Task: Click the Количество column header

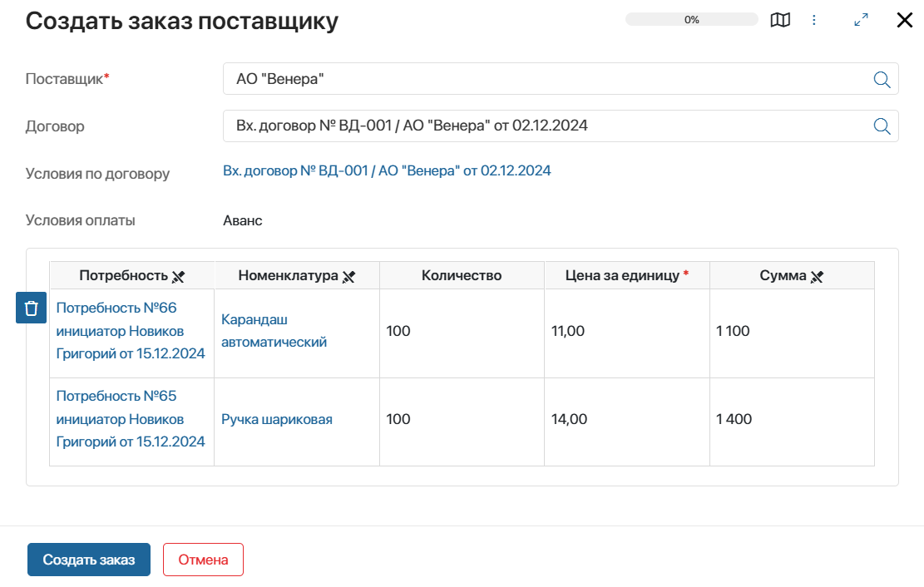Action: 462,275
